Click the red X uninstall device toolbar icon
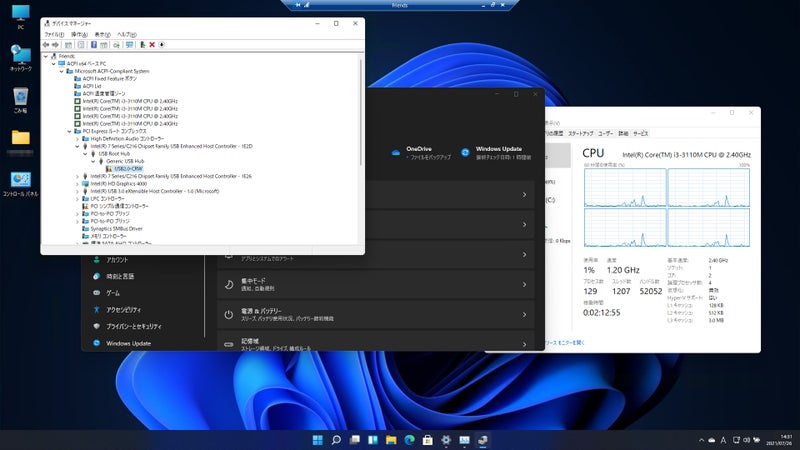This screenshot has width=800, height=450. coord(151,44)
